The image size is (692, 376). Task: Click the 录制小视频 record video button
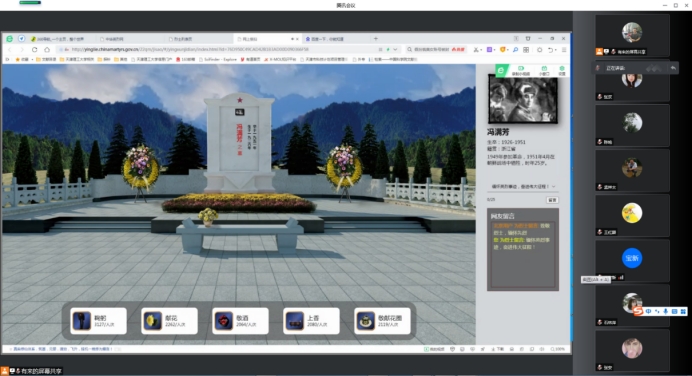point(521,71)
